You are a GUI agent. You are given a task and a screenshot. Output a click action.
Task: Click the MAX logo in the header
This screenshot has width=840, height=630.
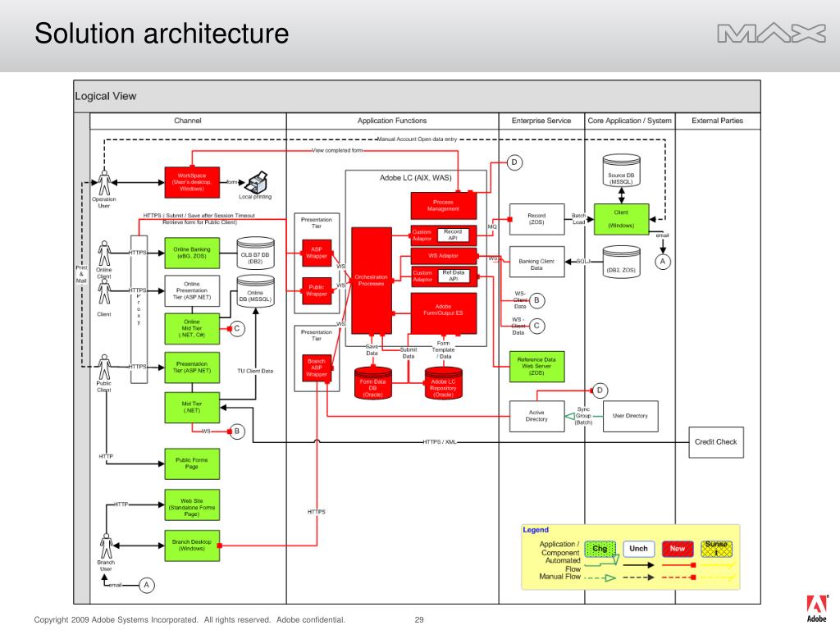pos(771,33)
